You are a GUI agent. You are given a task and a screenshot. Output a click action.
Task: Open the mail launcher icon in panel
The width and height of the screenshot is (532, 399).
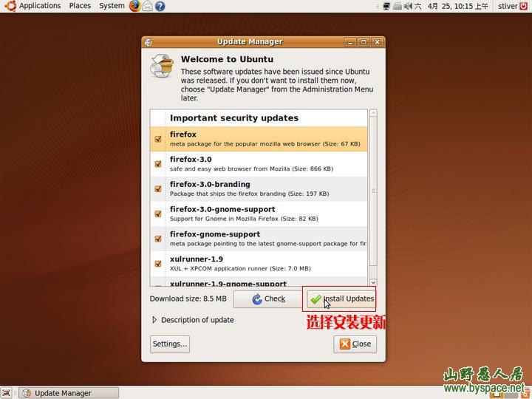click(147, 6)
